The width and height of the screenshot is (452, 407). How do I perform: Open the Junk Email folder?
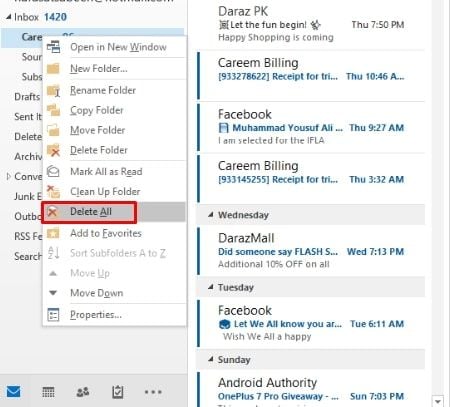pyautogui.click(x=28, y=197)
